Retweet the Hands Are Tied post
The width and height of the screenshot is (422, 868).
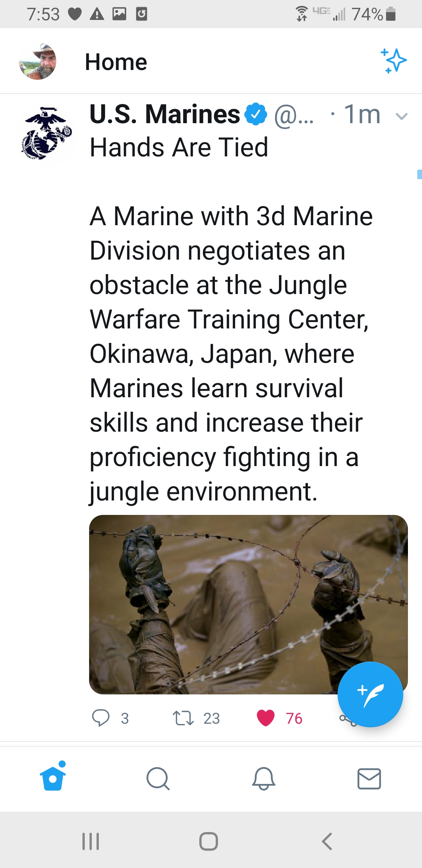[183, 718]
